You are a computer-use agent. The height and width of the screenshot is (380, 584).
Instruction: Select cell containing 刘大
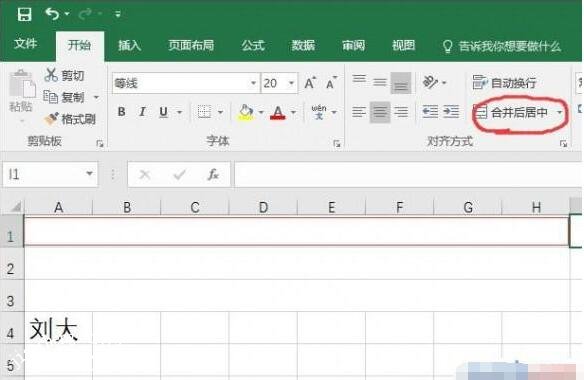tap(58, 328)
